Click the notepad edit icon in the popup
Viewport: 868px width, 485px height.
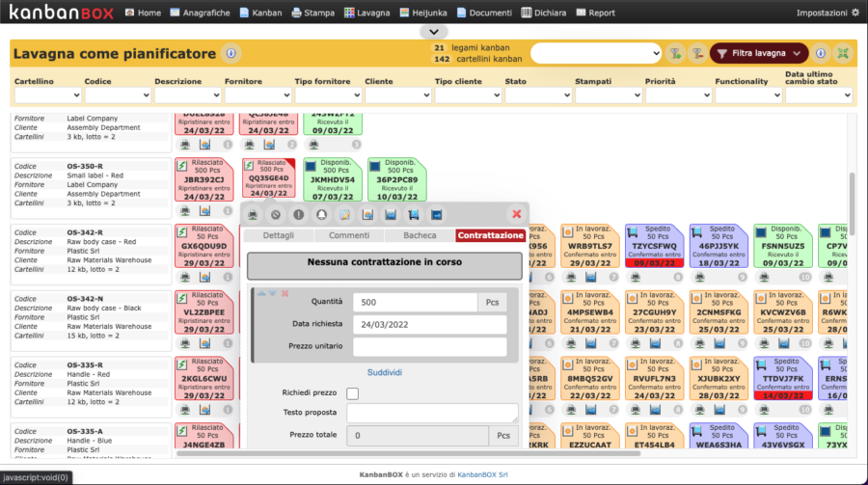(x=343, y=214)
